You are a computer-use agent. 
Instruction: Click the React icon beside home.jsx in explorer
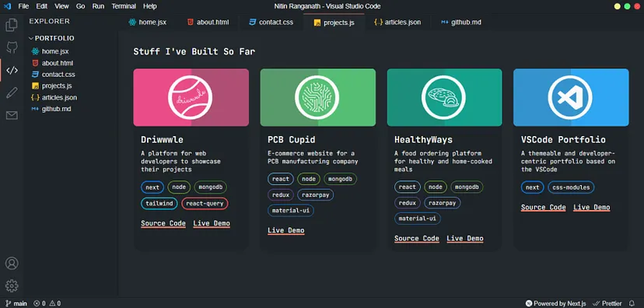coord(35,52)
